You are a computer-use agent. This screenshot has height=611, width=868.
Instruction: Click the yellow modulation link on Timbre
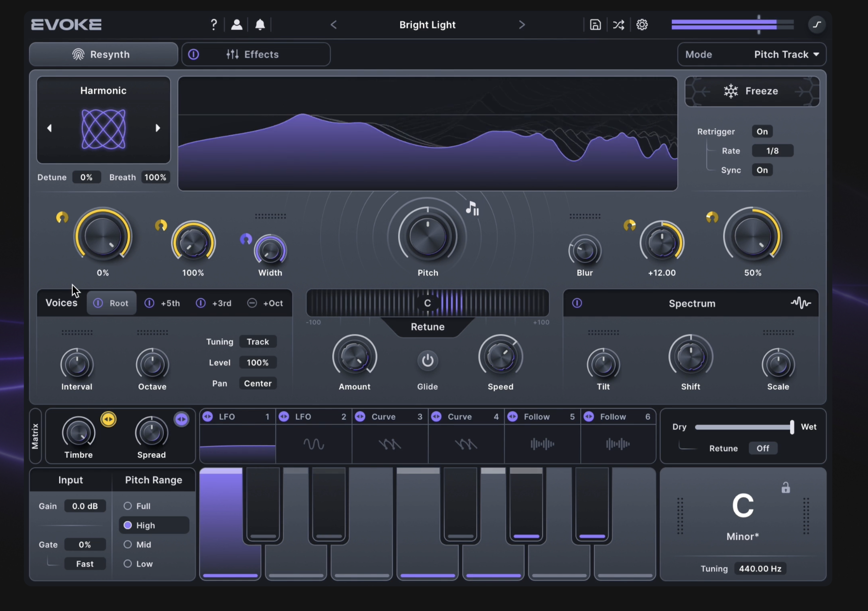[108, 419]
